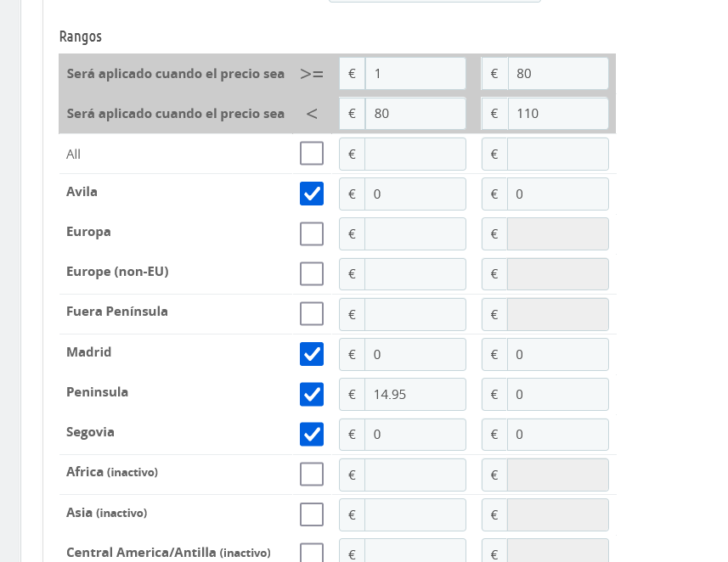Uncheck the Segovia zone checkbox
The height and width of the screenshot is (562, 728).
click(x=312, y=435)
